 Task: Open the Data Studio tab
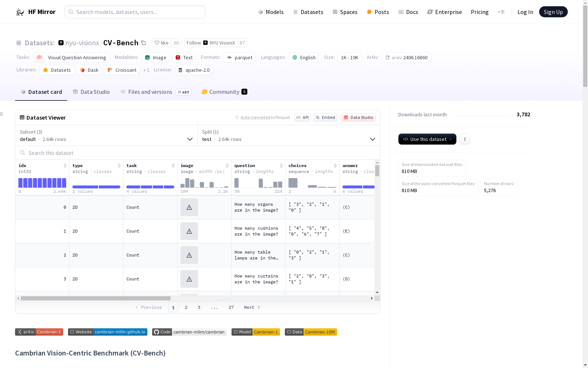click(91, 92)
